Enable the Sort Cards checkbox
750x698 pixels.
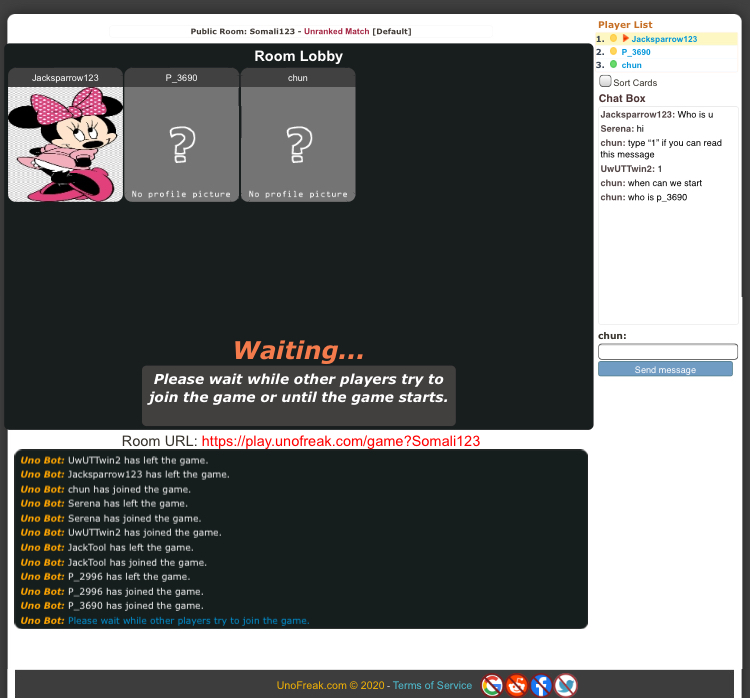[605, 81]
